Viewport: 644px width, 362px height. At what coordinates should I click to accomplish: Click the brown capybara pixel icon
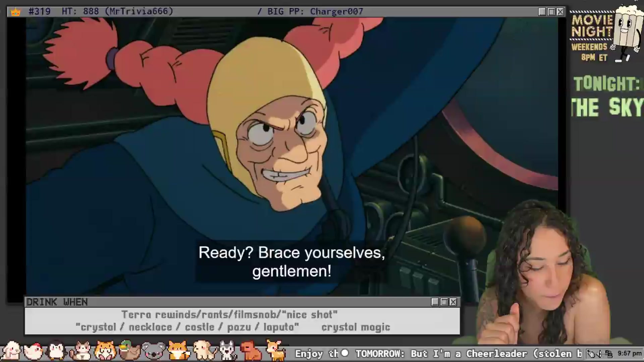(252, 351)
